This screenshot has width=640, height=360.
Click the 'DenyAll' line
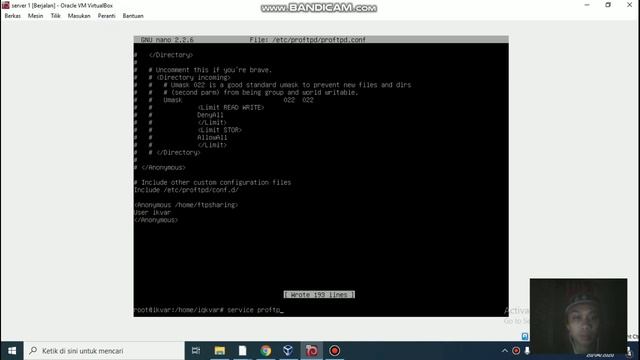[x=210, y=115]
